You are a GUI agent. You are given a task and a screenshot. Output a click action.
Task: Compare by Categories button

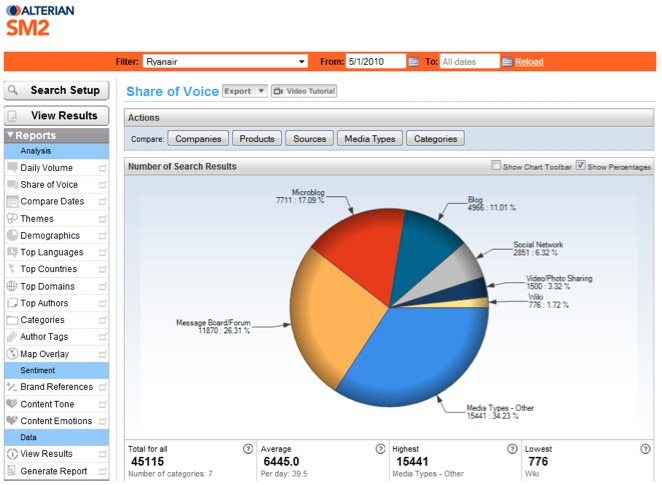coord(435,138)
